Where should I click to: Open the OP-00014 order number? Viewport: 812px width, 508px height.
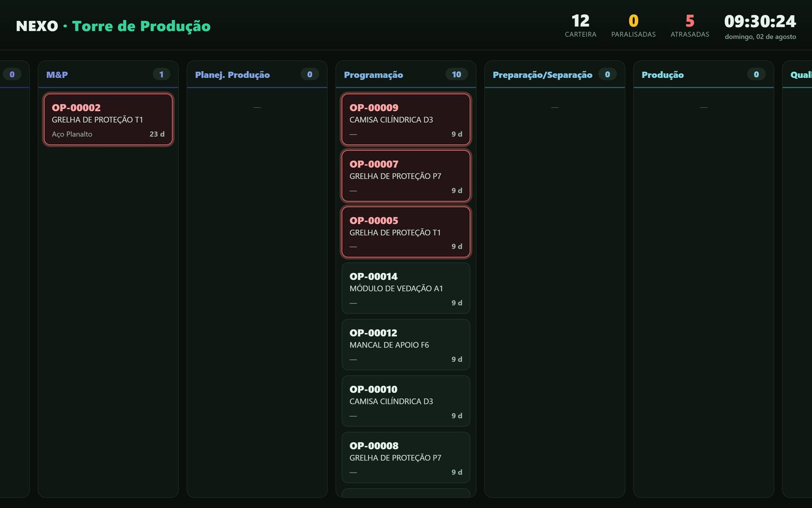point(373,277)
